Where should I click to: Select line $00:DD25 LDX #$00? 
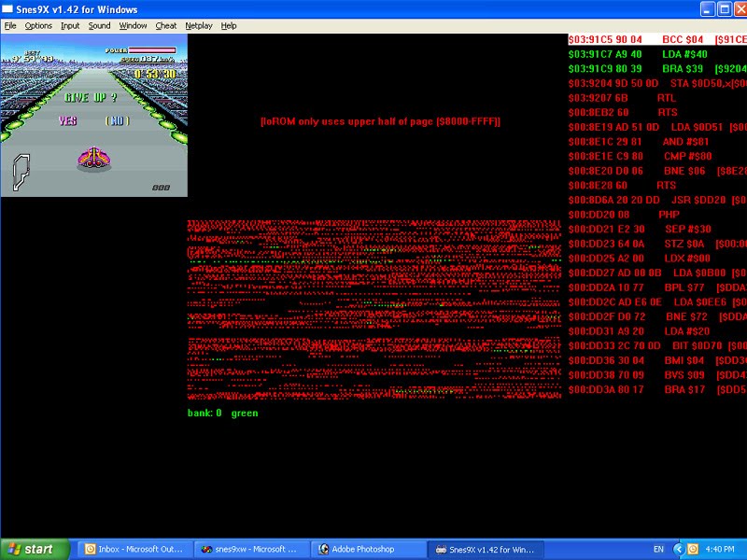coord(639,259)
